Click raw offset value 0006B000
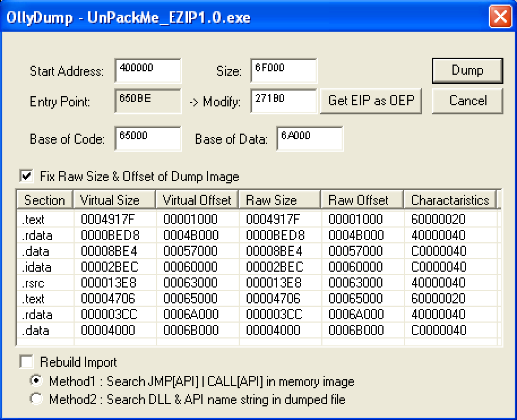This screenshot has width=517, height=420. (356, 330)
